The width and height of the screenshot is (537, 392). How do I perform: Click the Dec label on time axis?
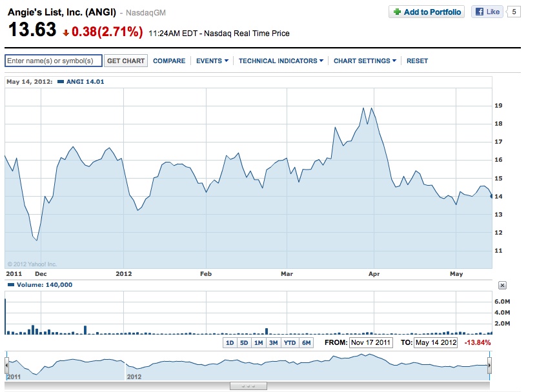(41, 274)
